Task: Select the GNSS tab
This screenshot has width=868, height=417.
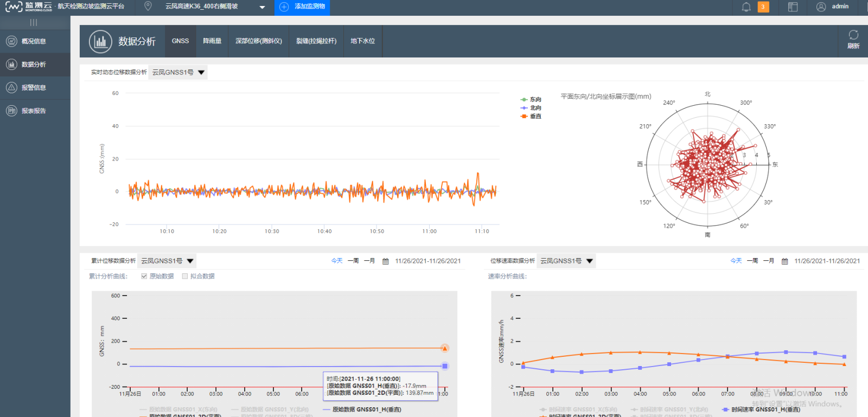Action: coord(181,41)
